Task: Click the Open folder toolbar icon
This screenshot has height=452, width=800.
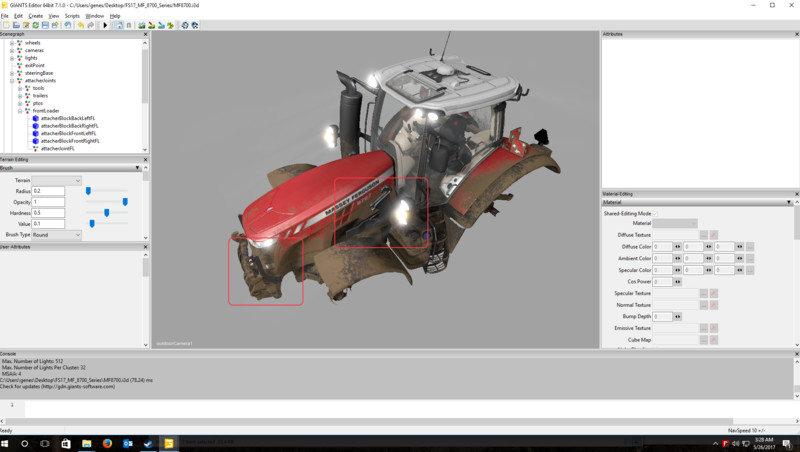Action: pos(16,25)
